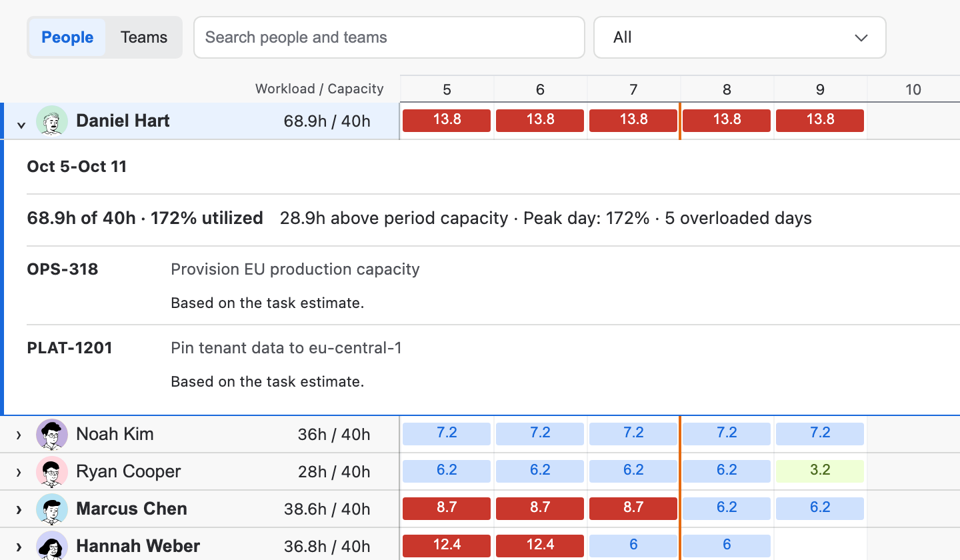Click Ryan Cooper's avatar icon
This screenshot has width=960, height=560.
click(52, 472)
